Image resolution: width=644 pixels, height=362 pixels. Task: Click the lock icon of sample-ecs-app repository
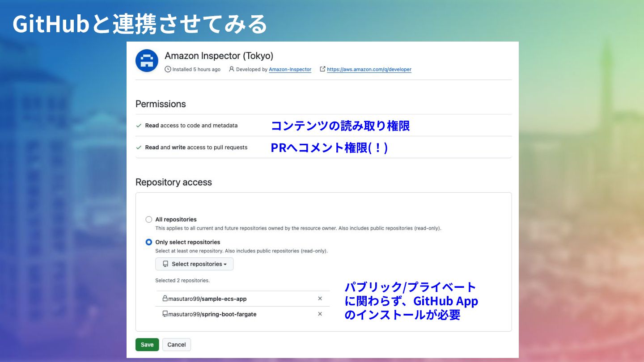point(165,299)
